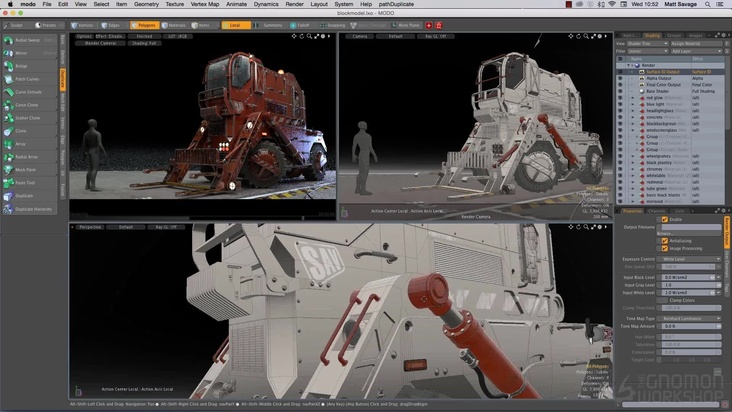This screenshot has height=412, width=732.
Task: Open the Exposure Control dropdown
Action: (x=689, y=258)
